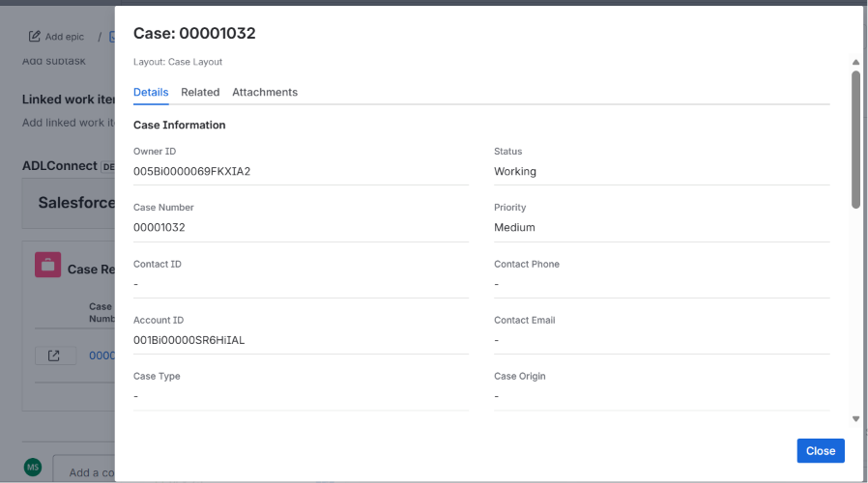Open case via external-link icon button
This screenshot has height=483, width=868.
click(x=54, y=355)
